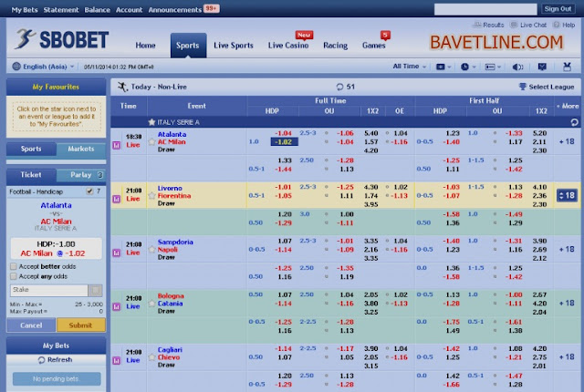Open the Help icon link
Image resolution: width=584 pixels, height=392 pixels.
tap(557, 25)
